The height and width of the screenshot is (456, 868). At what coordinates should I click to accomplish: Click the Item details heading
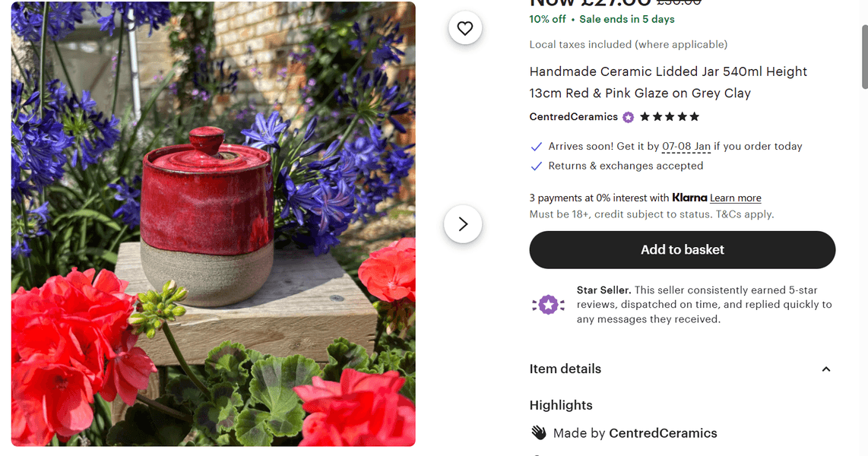tap(565, 369)
